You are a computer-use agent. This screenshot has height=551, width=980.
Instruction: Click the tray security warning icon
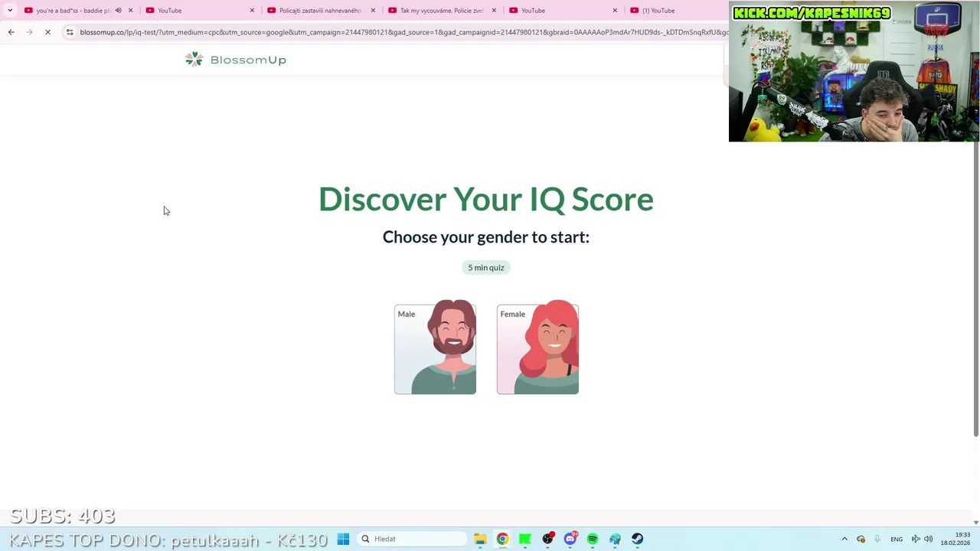coord(861,539)
